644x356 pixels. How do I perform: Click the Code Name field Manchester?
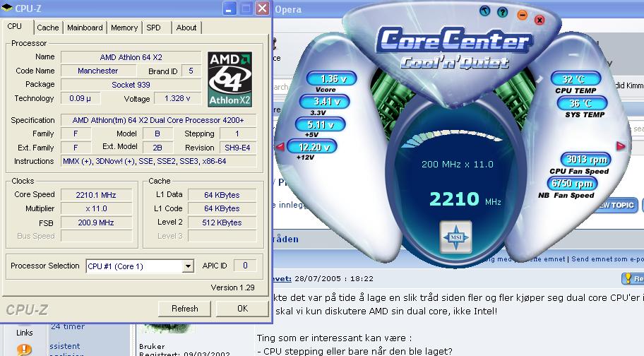[97, 71]
